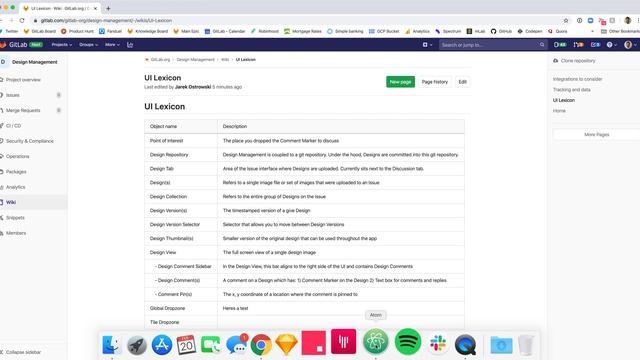Click the search magnifier icon
640x360 pixels.
pyautogui.click(x=542, y=44)
